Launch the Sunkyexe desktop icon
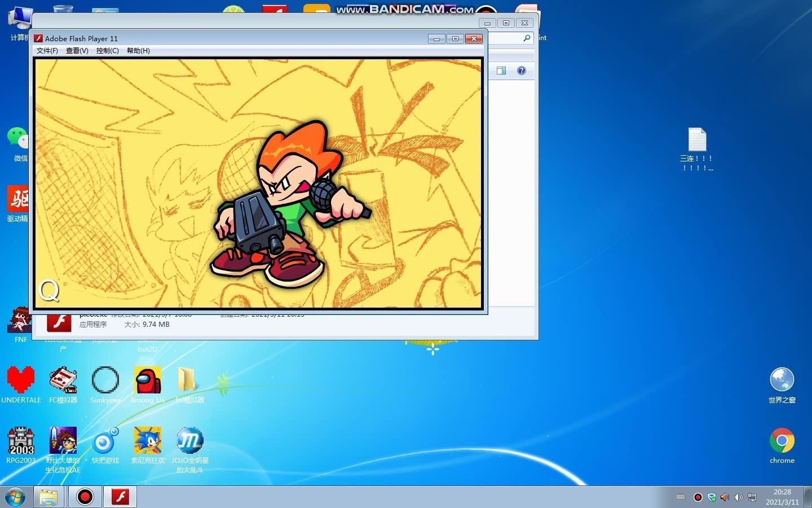The height and width of the screenshot is (508, 812). click(x=105, y=385)
